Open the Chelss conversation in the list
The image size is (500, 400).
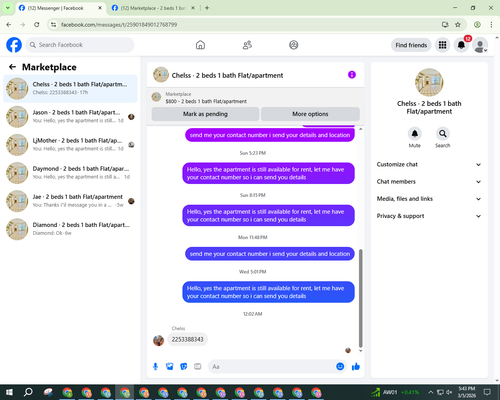point(70,88)
